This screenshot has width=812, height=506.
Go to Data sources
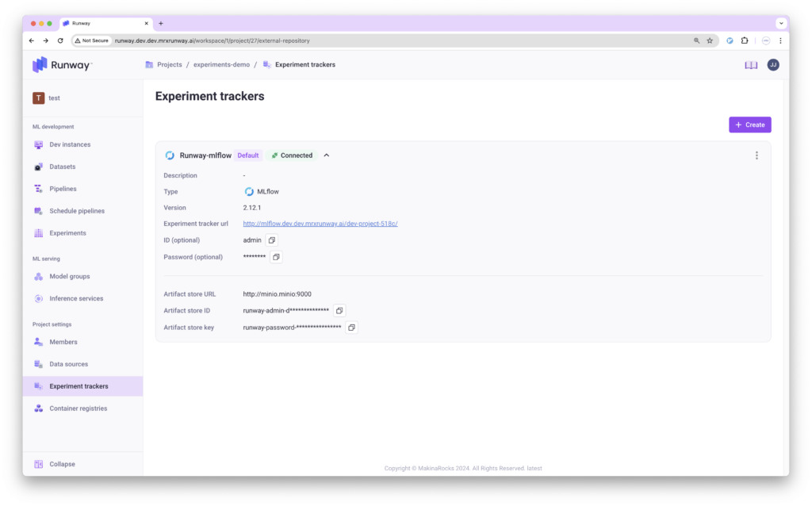[68, 364]
